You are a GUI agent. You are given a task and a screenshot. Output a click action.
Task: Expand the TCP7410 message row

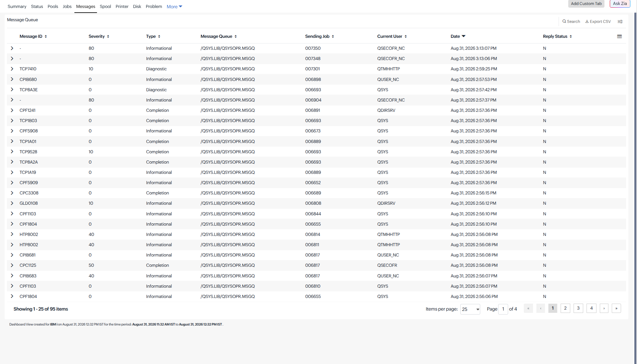[x=12, y=69]
